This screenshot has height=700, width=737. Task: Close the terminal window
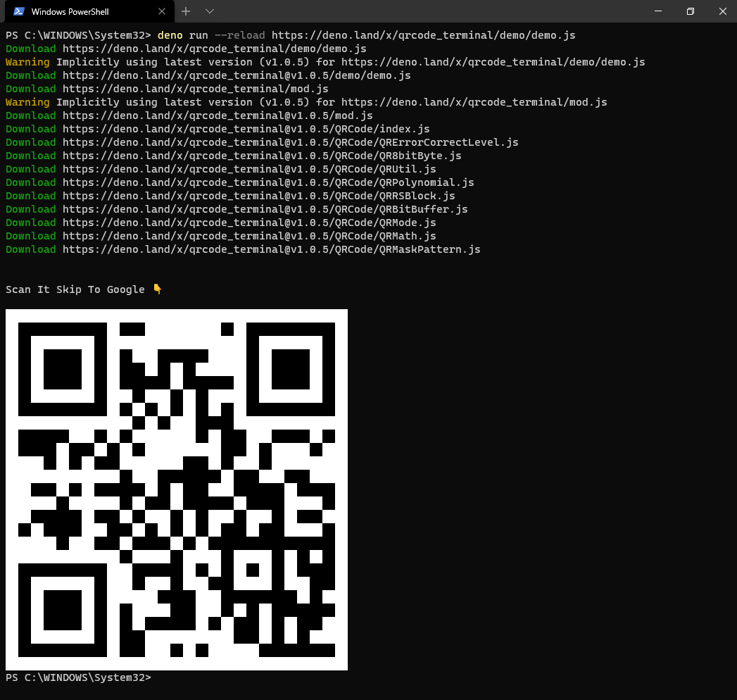click(722, 11)
